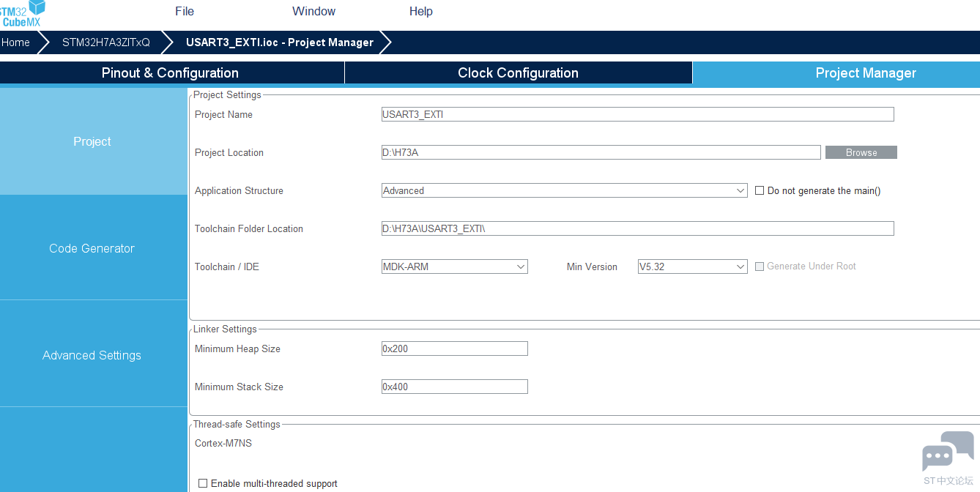Select the Project side section

pos(92,141)
